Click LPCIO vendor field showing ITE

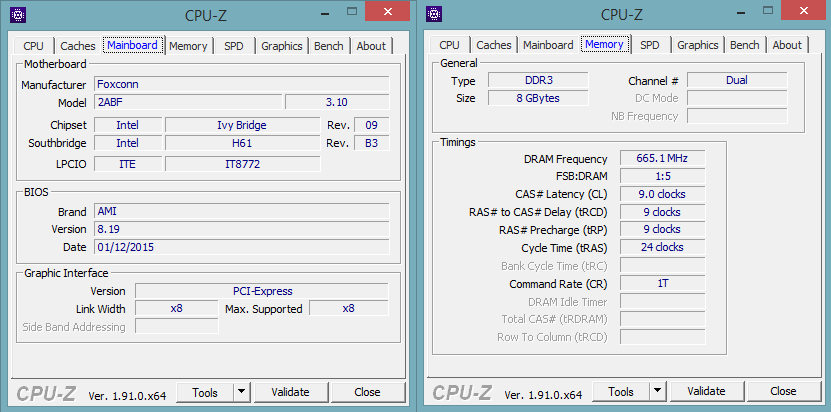(x=128, y=164)
